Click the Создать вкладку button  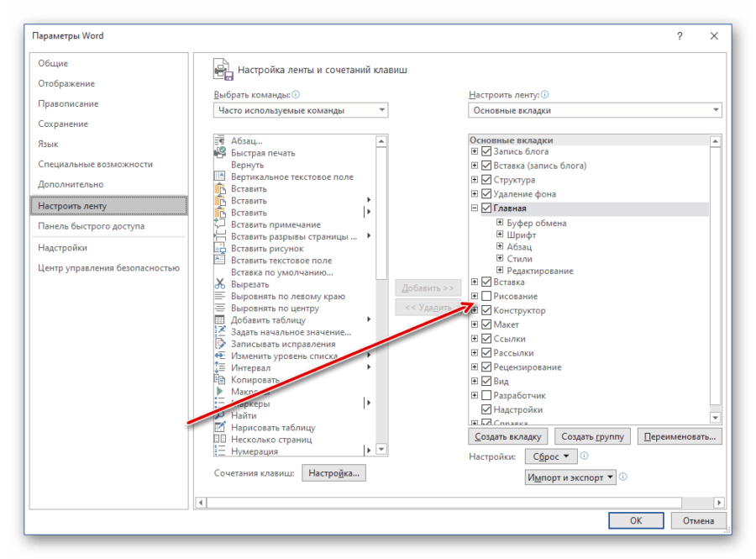(508, 437)
